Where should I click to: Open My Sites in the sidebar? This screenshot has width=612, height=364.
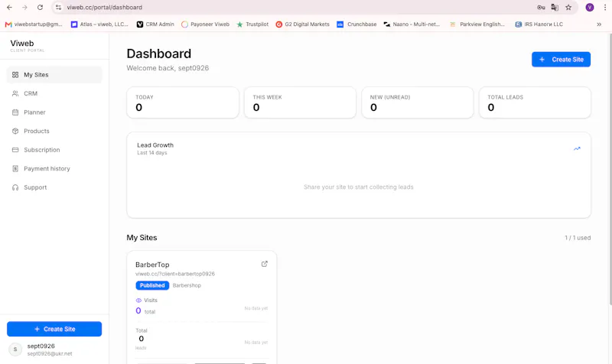(x=54, y=74)
